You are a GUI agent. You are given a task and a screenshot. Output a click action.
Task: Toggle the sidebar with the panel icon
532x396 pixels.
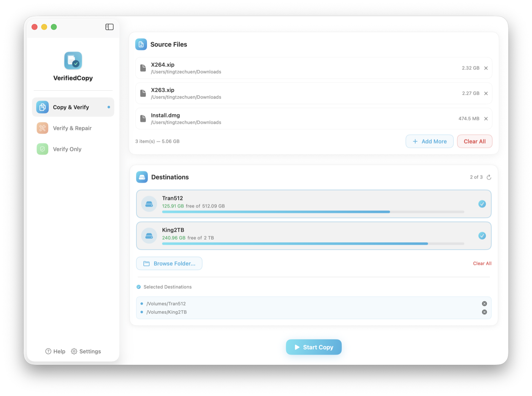pos(109,27)
